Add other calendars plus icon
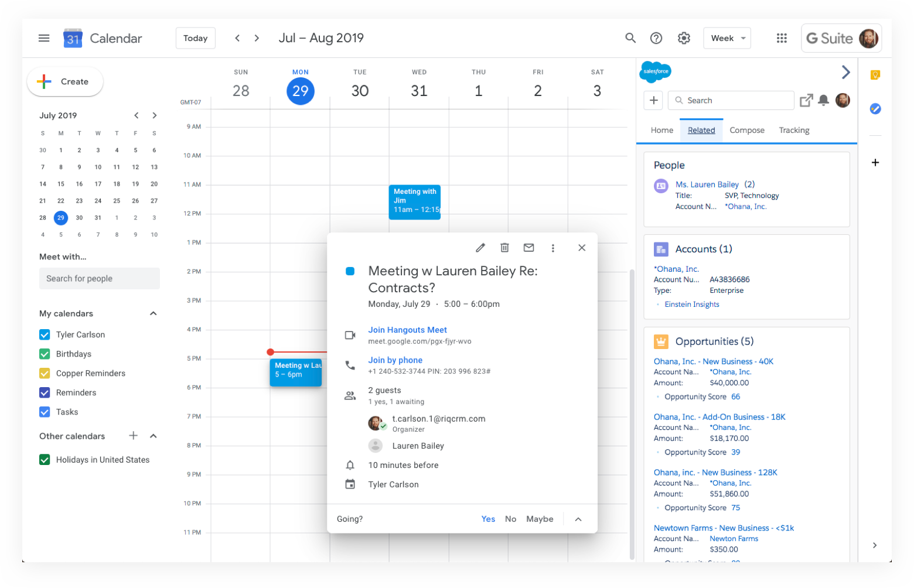 click(134, 435)
